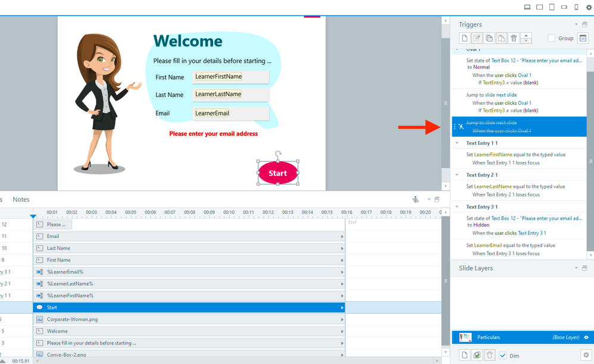The height and width of the screenshot is (364, 594).
Task: Click the 00:10 mark on timeline ruler
Action: 229,212
